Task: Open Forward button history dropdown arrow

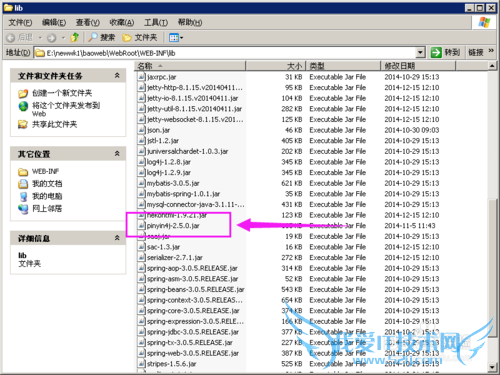Action: point(63,38)
